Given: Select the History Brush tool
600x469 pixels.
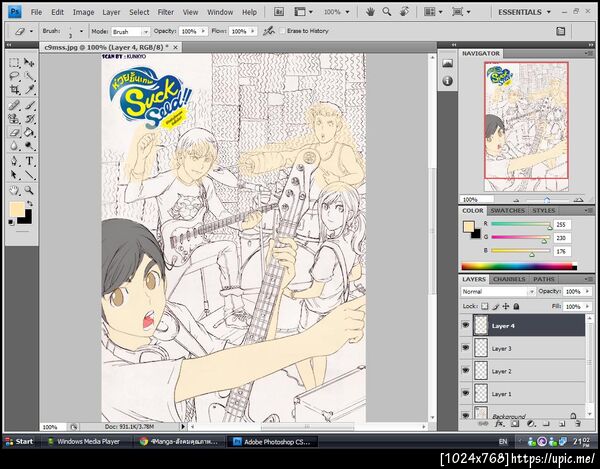Looking at the screenshot, I should [x=29, y=119].
